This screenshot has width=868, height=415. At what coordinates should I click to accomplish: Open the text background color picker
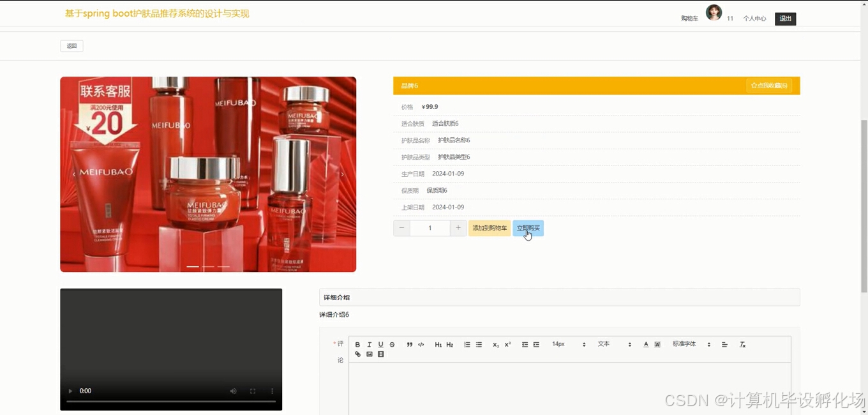click(x=657, y=345)
